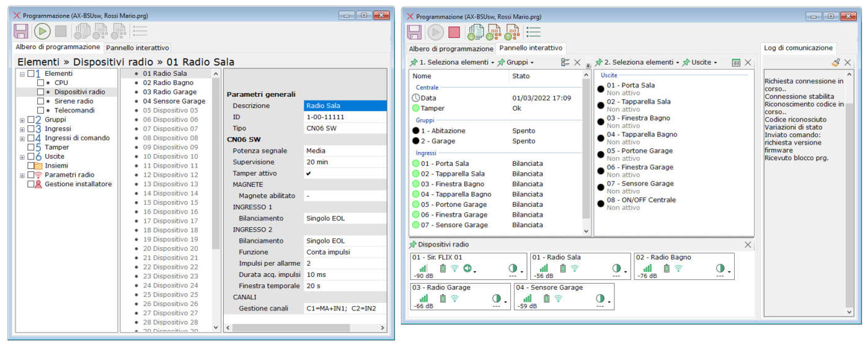The height and width of the screenshot is (347, 868).
Task: Expand the Gruppi tree node
Action: click(22, 120)
